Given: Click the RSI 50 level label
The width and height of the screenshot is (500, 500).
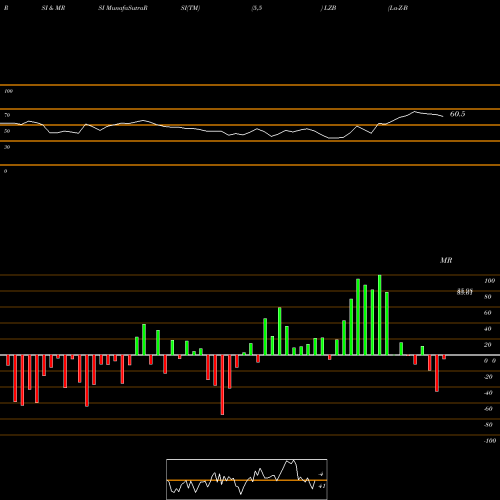Looking at the screenshot, I should click(7, 131).
